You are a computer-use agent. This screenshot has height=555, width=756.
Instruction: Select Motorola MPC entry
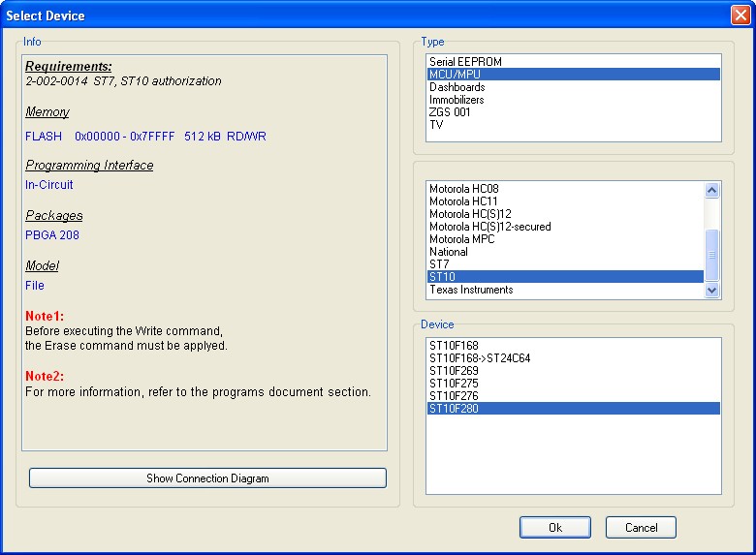tap(566, 239)
